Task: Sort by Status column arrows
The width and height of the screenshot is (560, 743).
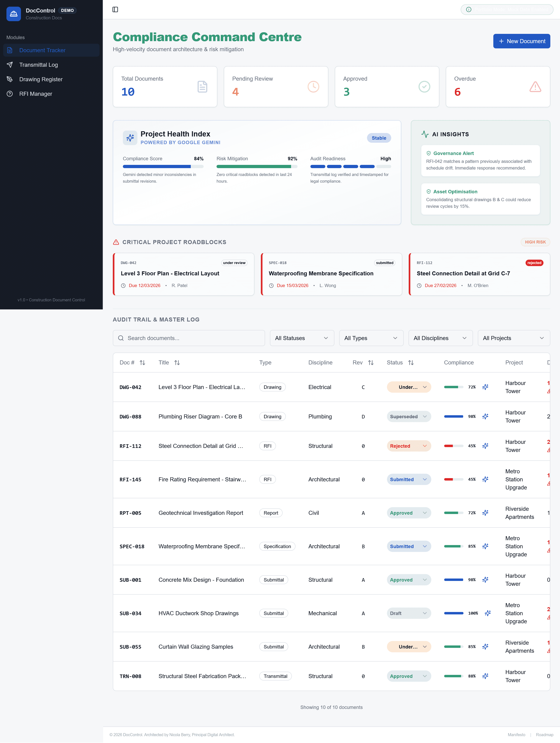Action: coord(411,362)
